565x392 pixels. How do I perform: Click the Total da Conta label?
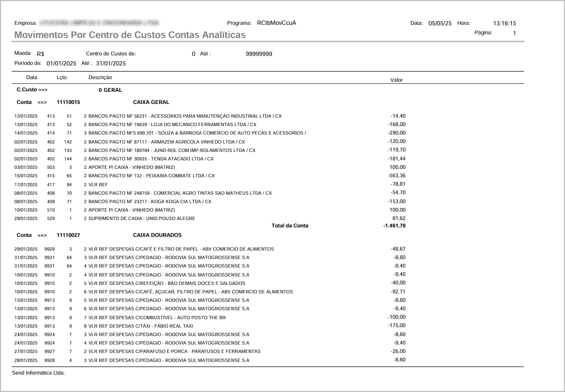tap(290, 226)
